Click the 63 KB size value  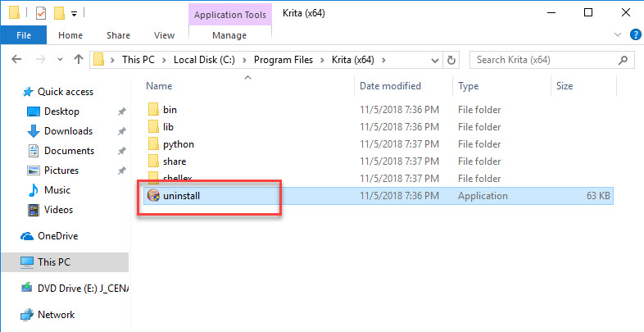pos(598,196)
